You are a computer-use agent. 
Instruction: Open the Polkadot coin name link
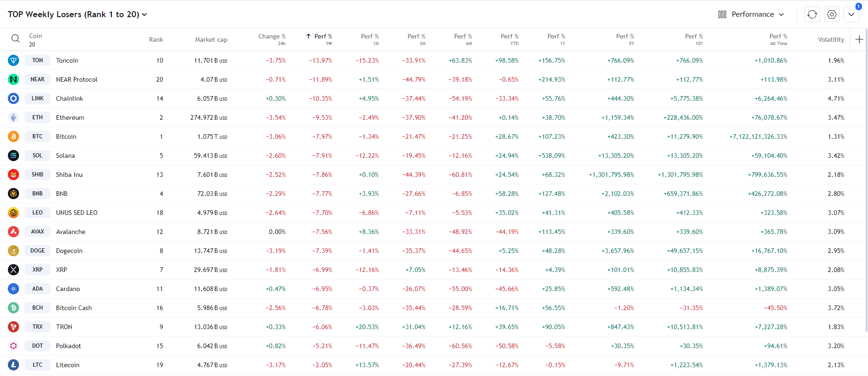[68, 346]
